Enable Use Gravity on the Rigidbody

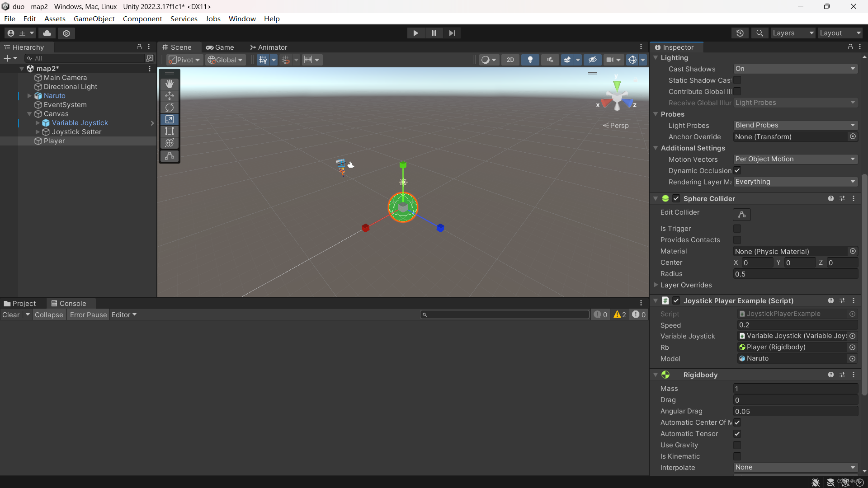pos(737,445)
